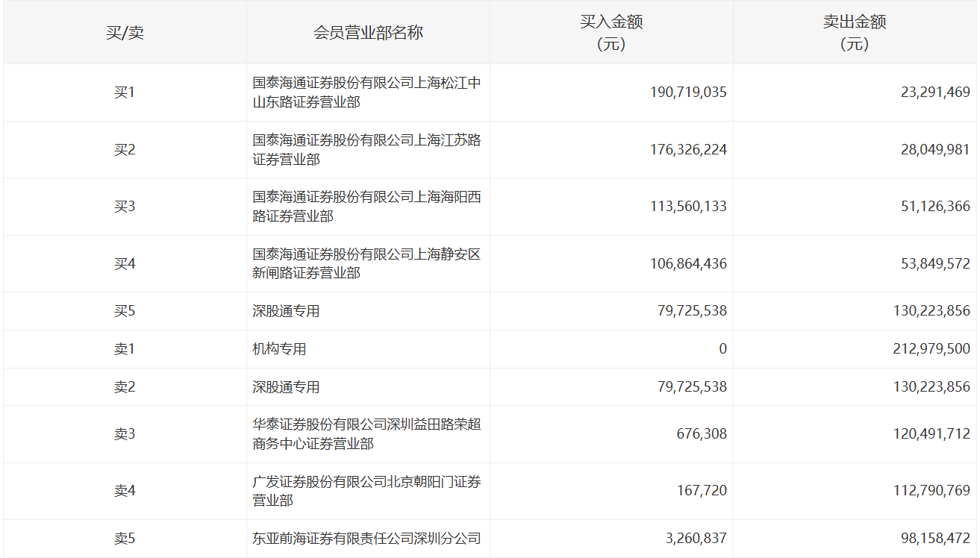
Task: Select sell amount 53,849,572
Action: pos(935,264)
